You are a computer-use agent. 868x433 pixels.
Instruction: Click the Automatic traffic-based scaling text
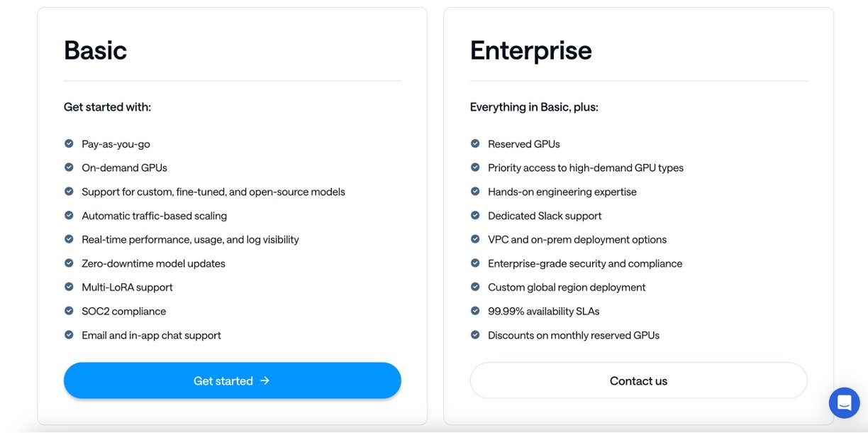pos(154,216)
